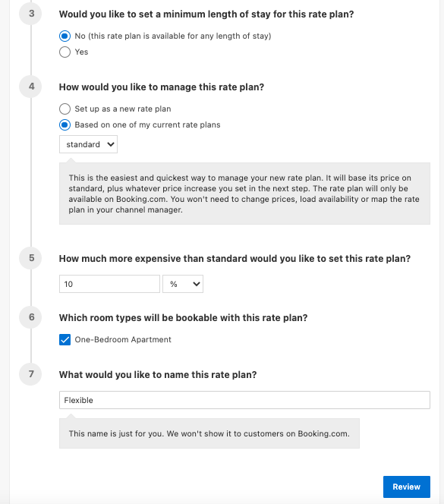Click the step 3 number circle
The image size is (444, 504).
point(31,14)
